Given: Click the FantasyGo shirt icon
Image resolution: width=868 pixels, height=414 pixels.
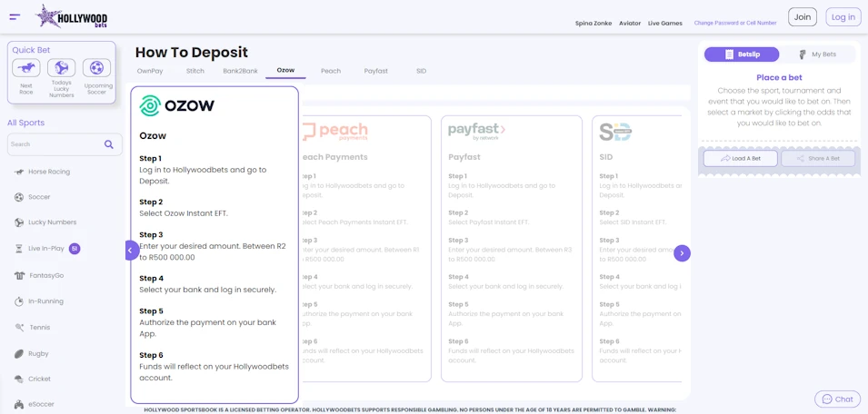Looking at the screenshot, I should (x=19, y=275).
